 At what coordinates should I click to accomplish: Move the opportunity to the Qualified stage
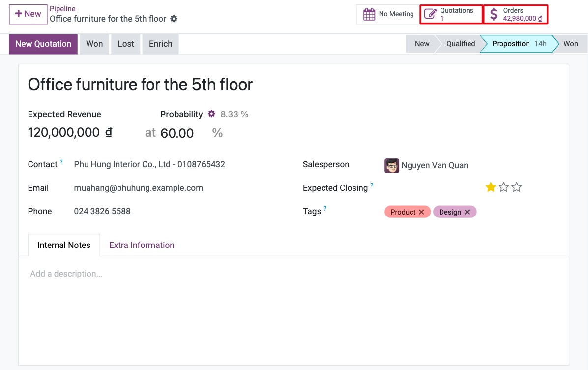460,44
